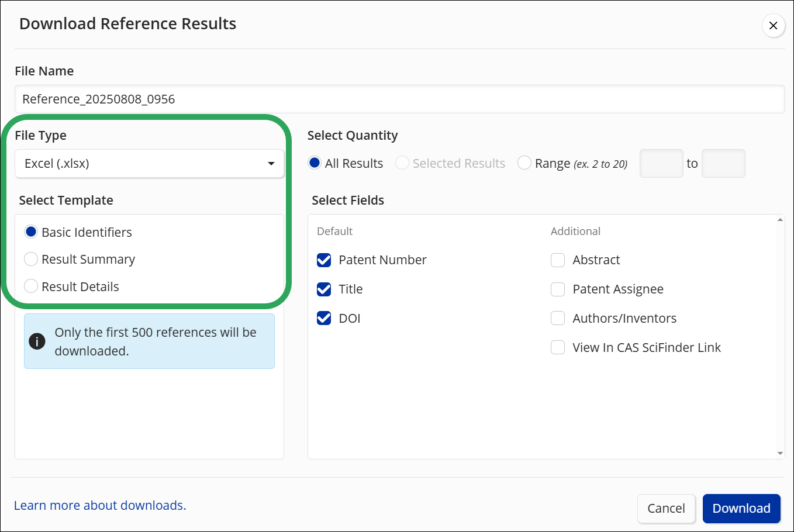Screen dimensions: 794x532
Task: Open the Learn more about downloads link
Action: coord(100,506)
